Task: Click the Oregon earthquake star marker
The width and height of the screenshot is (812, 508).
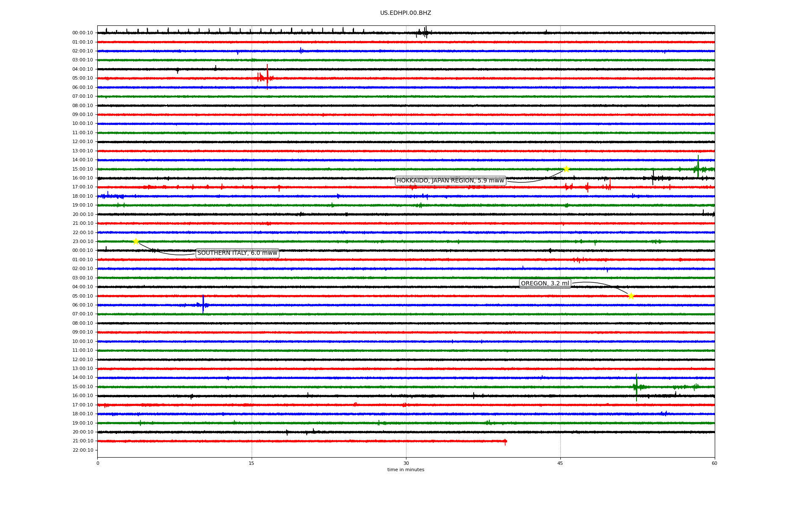Action: pyautogui.click(x=631, y=296)
